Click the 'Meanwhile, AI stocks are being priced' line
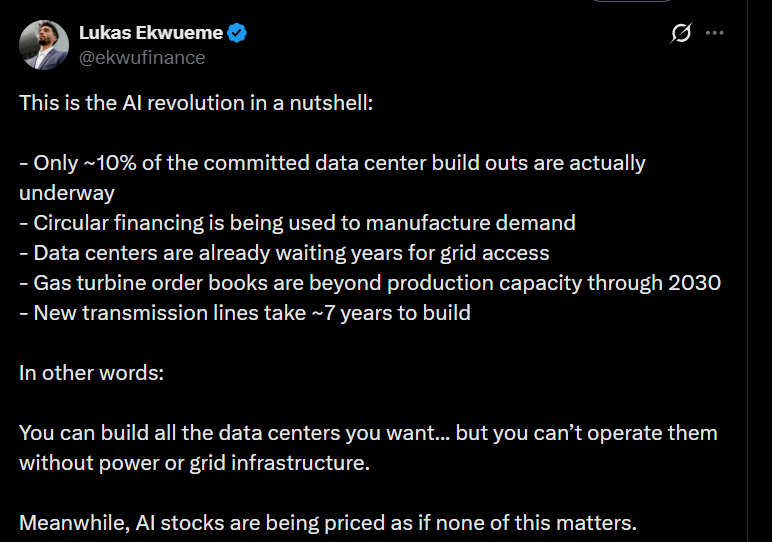The height and width of the screenshot is (542, 772). [x=328, y=523]
